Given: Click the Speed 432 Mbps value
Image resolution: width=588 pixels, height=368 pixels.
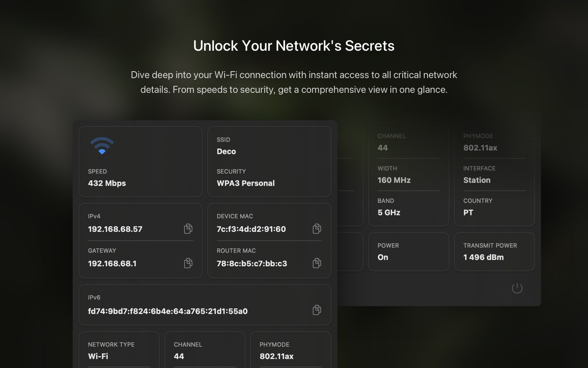Looking at the screenshot, I should [x=107, y=183].
